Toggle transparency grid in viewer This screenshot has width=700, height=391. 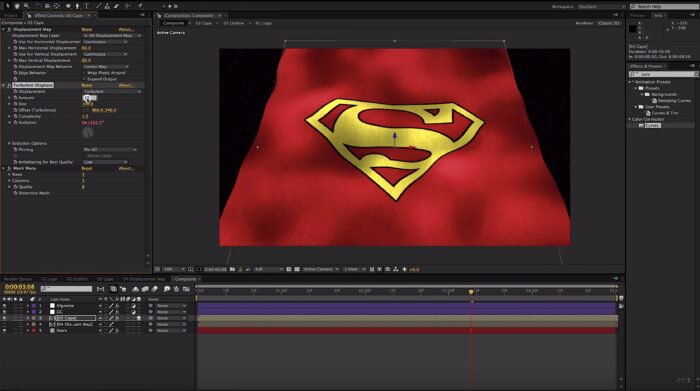tap(296, 269)
